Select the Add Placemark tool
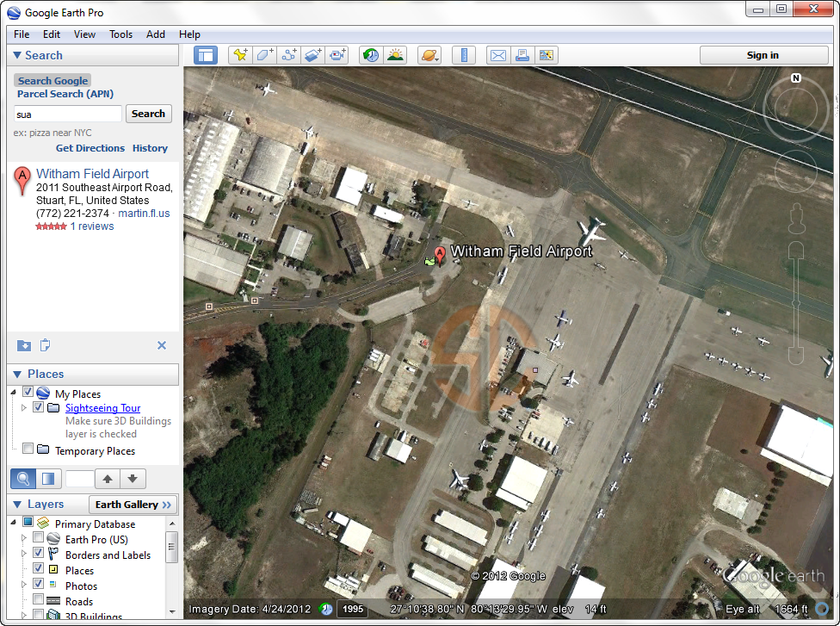The height and width of the screenshot is (626, 840). click(240, 54)
